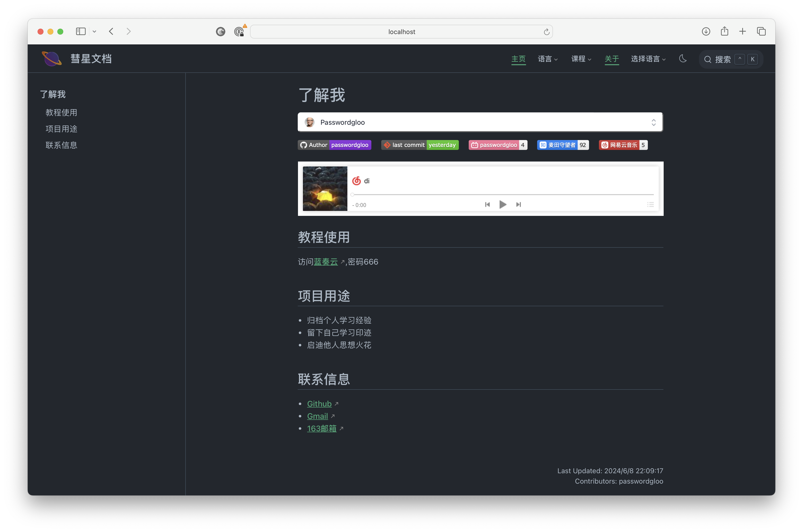
Task: Click the 网易云音乐 badge
Action: pyautogui.click(x=623, y=145)
